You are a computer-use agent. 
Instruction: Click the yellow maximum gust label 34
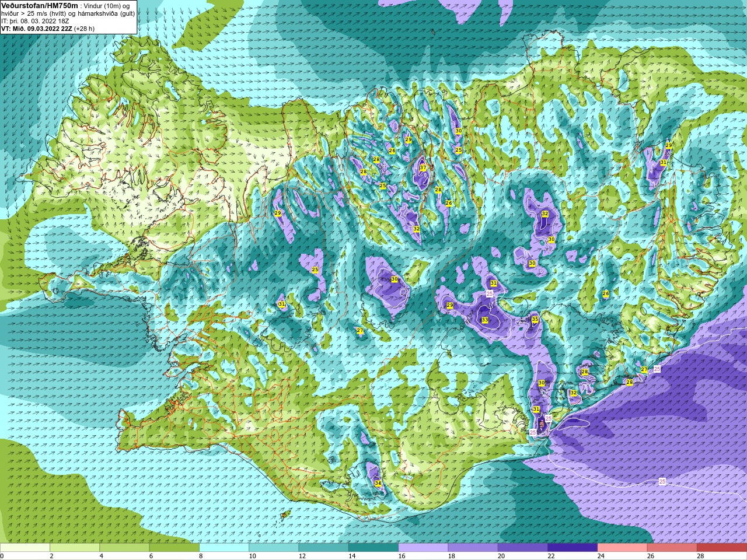click(x=378, y=484)
